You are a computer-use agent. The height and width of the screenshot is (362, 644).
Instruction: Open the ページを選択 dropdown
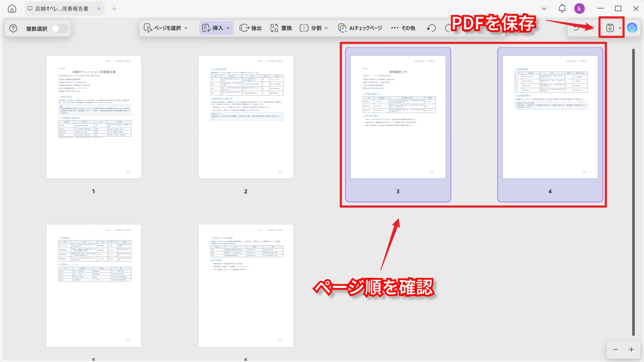tap(166, 28)
